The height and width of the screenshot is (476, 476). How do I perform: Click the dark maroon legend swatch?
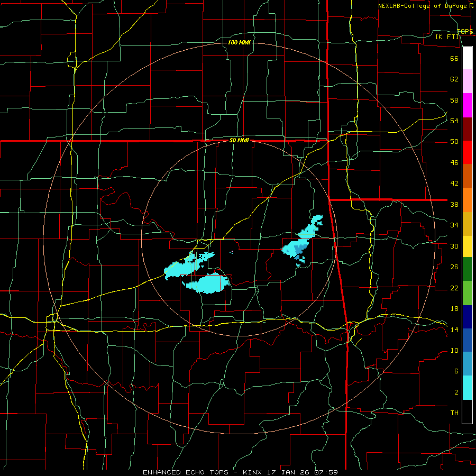click(x=467, y=129)
